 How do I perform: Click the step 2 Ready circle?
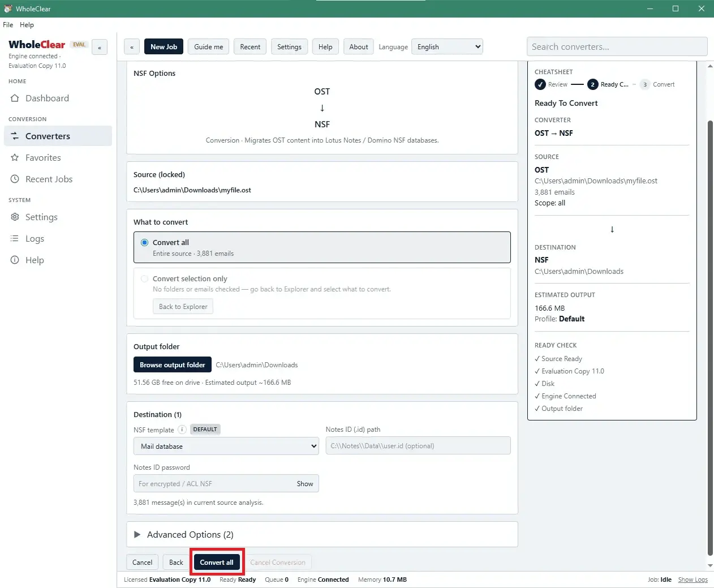[x=593, y=84]
